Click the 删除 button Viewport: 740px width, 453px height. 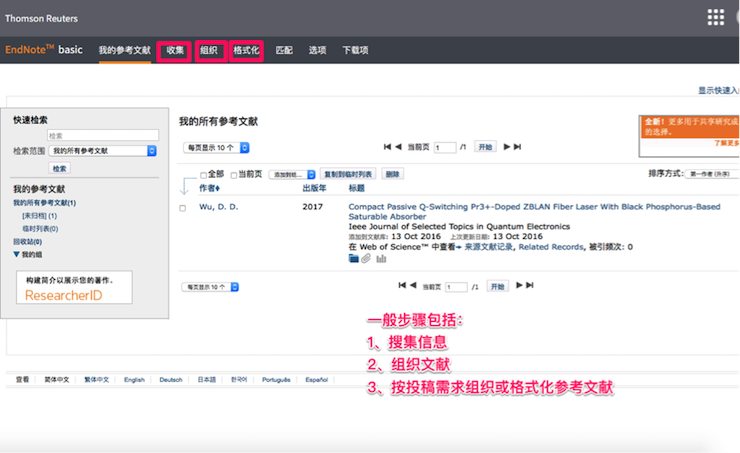(392, 174)
